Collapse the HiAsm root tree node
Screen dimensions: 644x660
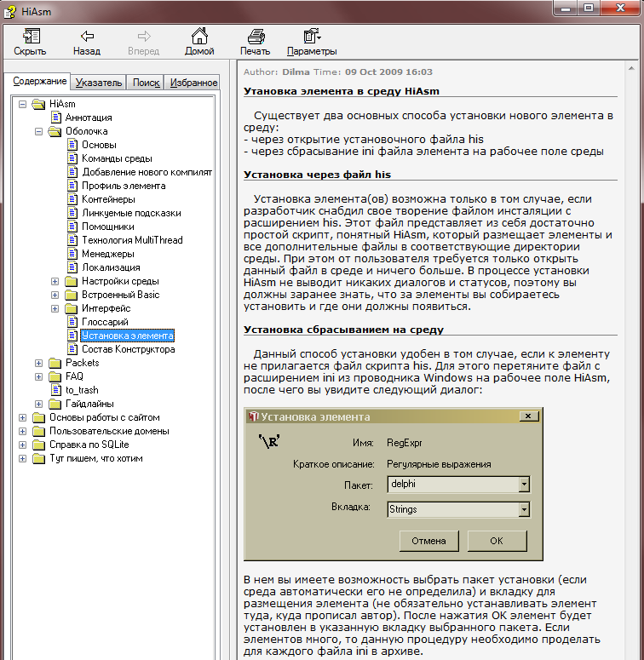point(23,104)
